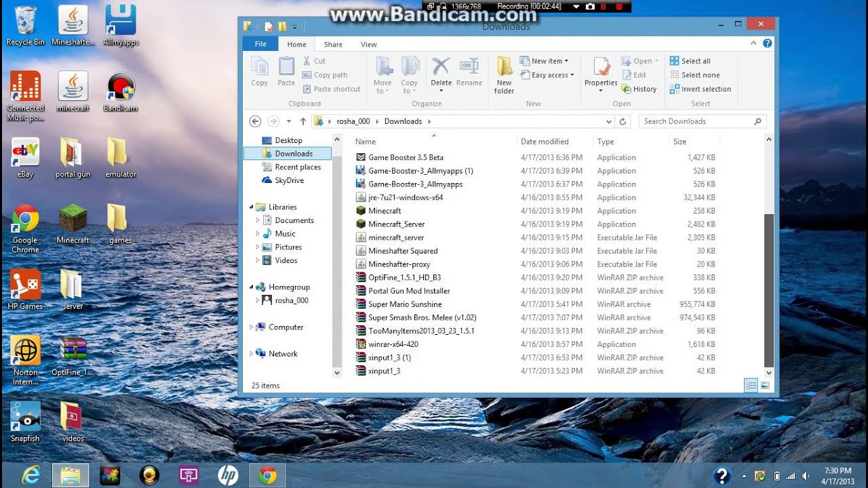Image resolution: width=868 pixels, height=488 pixels.
Task: Create a New folder from the ribbon
Action: click(x=504, y=75)
